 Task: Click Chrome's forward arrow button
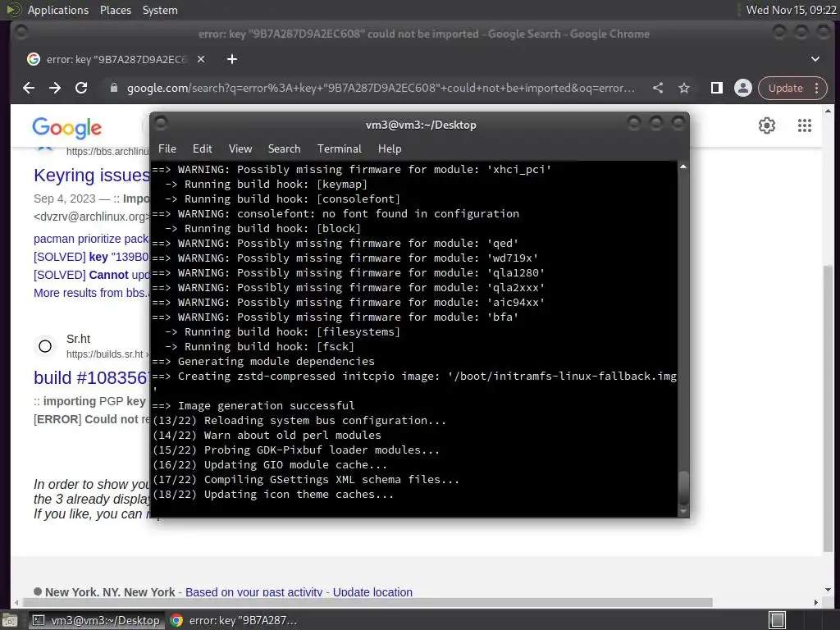coord(55,88)
